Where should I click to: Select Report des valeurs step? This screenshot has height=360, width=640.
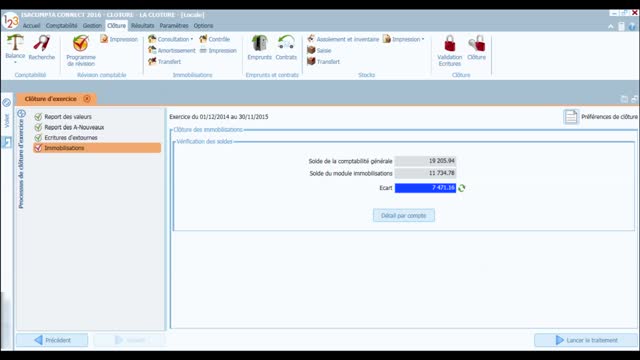click(68, 117)
